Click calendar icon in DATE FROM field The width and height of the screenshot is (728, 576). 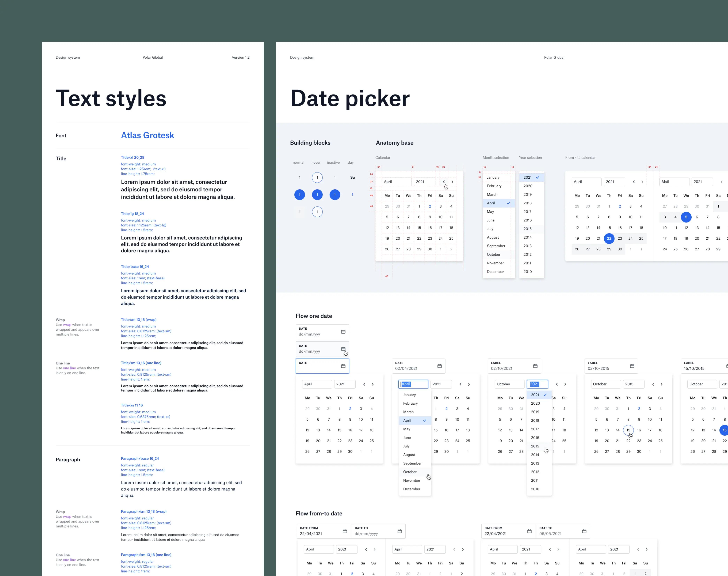[345, 531]
